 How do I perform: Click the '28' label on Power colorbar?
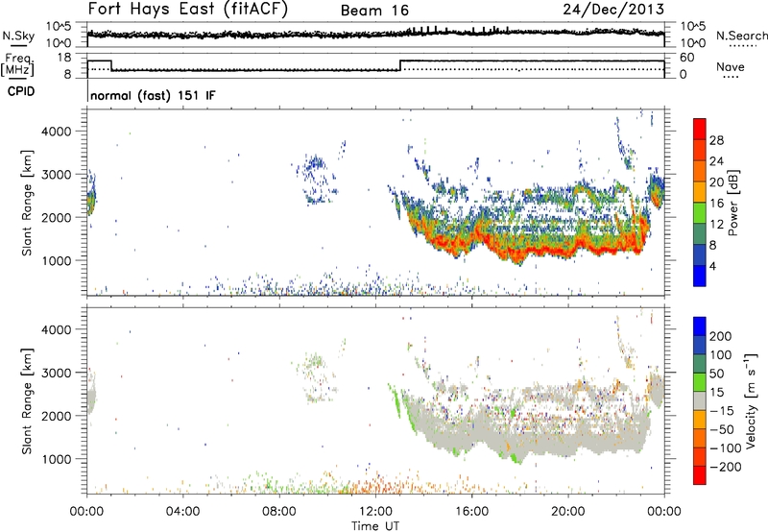tap(716, 140)
